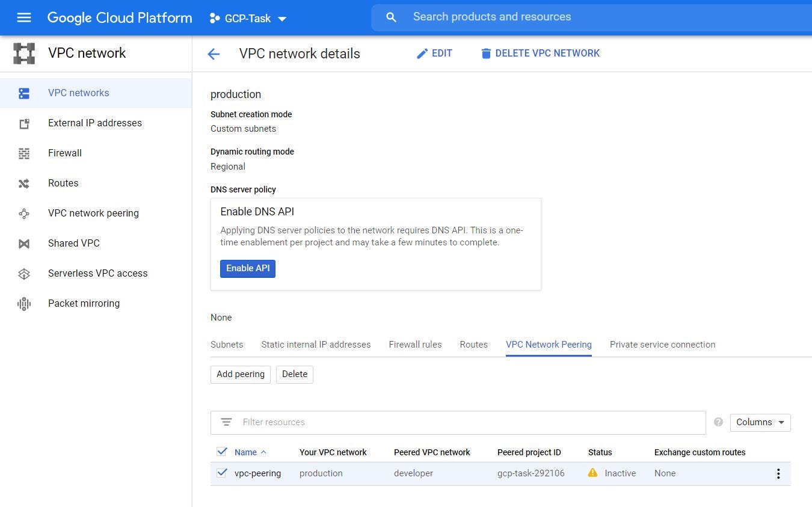Viewport: 812px width, 507px height.
Task: Go back using the left arrow
Action: click(214, 54)
